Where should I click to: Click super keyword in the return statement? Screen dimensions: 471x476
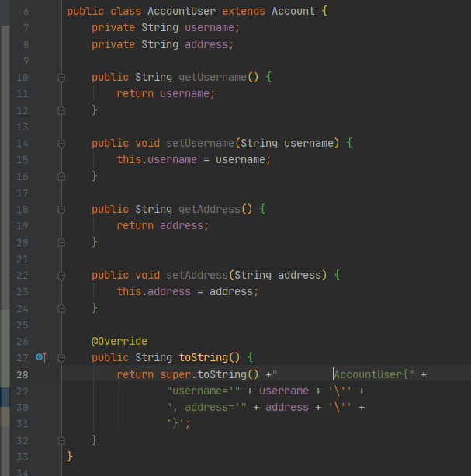[x=175, y=374]
